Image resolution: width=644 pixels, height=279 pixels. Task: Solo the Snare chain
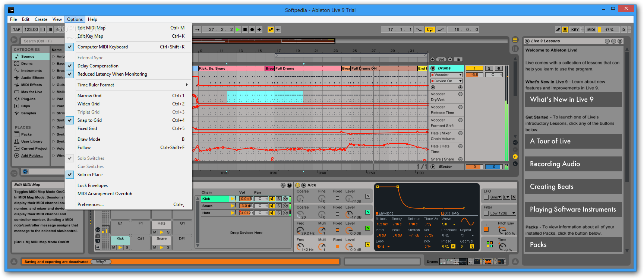(278, 206)
